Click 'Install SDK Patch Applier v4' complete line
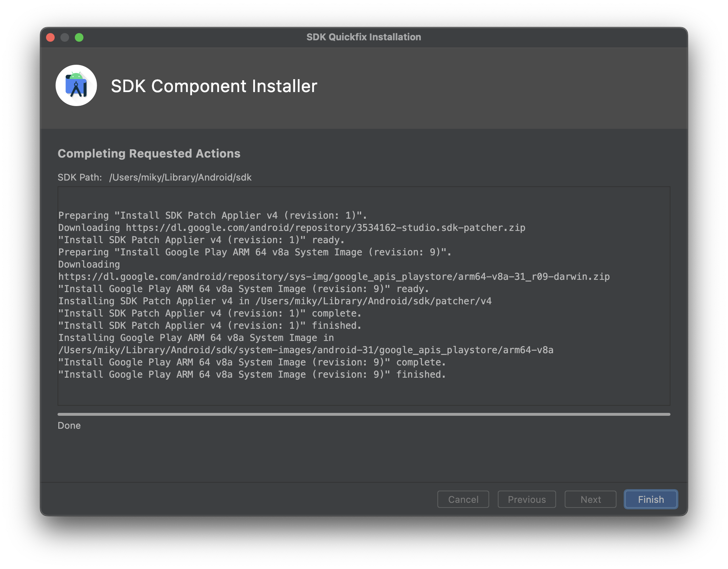Screen dimensions: 728x569 [x=210, y=313]
